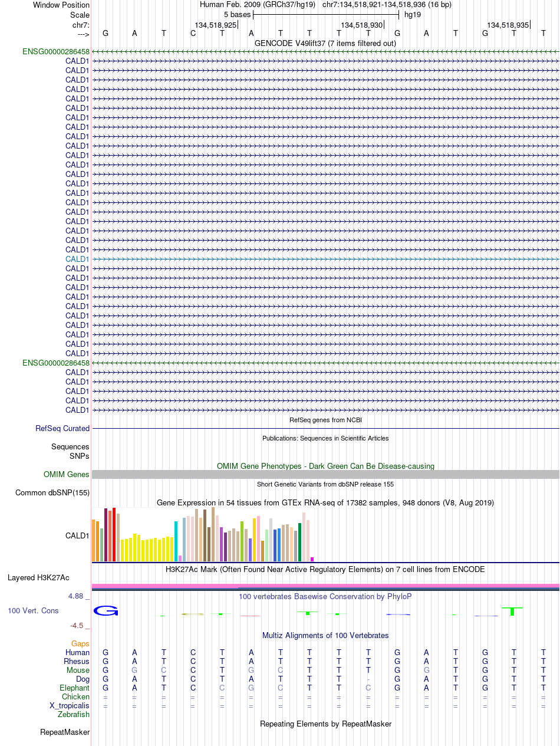
Task: Click the orange first bar of GTEx chart
Action: [94, 540]
